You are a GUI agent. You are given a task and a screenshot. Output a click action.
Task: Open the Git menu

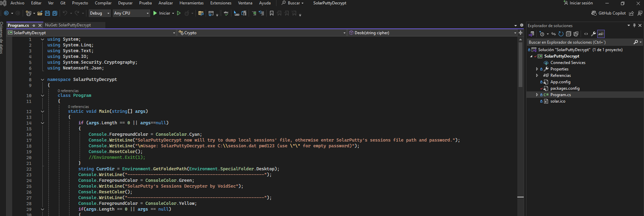[63, 3]
